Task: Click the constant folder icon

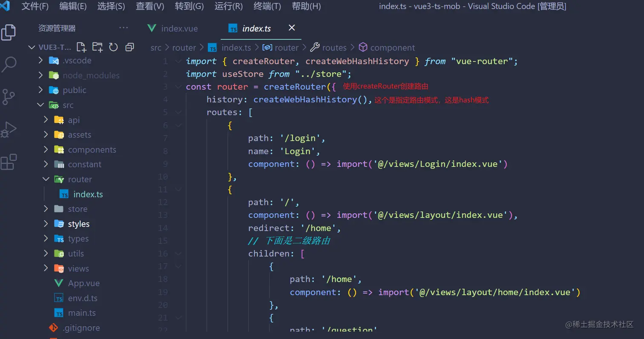Action: [59, 165]
